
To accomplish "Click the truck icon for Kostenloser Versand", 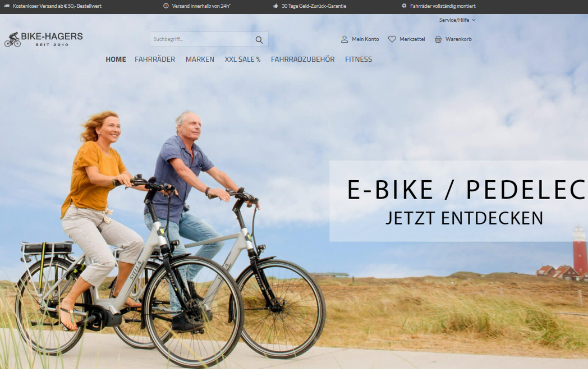I will coord(7,6).
